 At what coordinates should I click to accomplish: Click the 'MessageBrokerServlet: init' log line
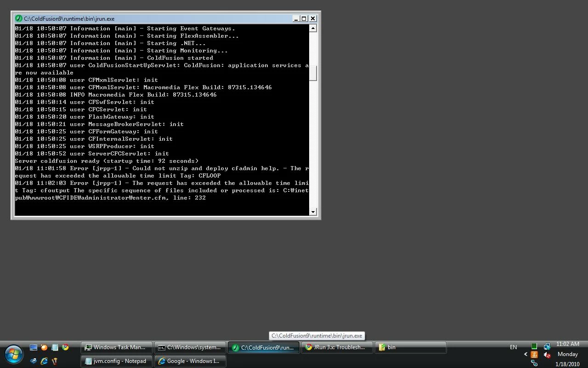99,124
